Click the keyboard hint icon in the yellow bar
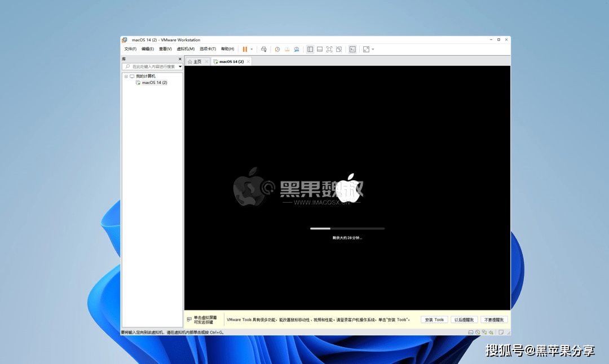 [189, 319]
